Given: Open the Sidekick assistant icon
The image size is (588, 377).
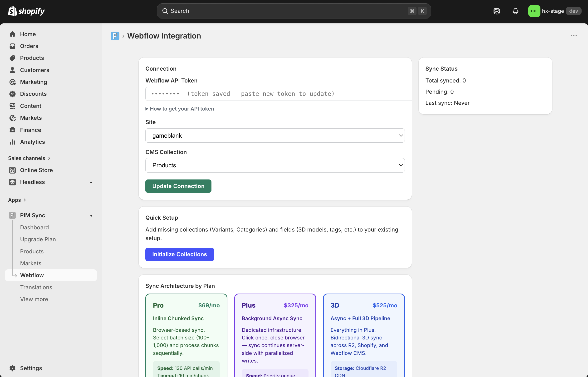Looking at the screenshot, I should [x=496, y=11].
